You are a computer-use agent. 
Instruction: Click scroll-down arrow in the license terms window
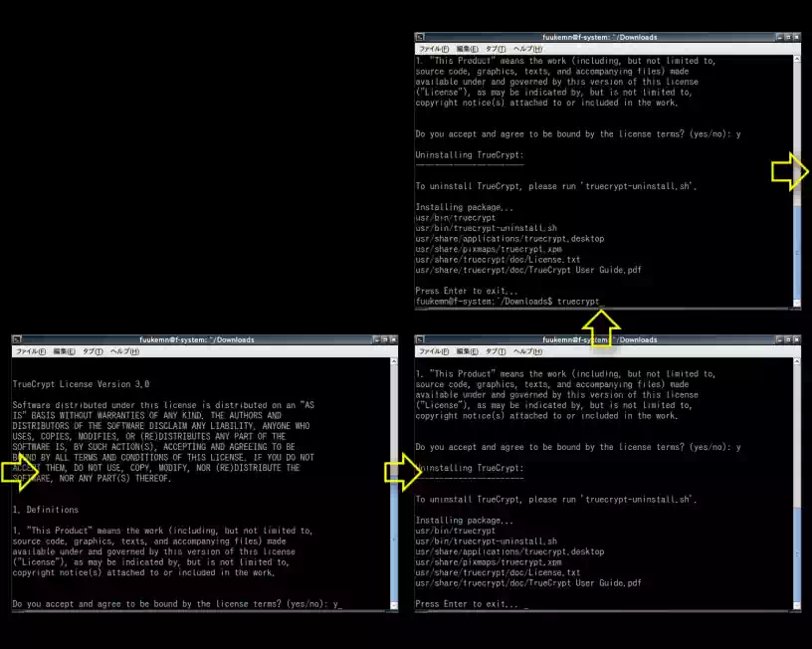(394, 605)
